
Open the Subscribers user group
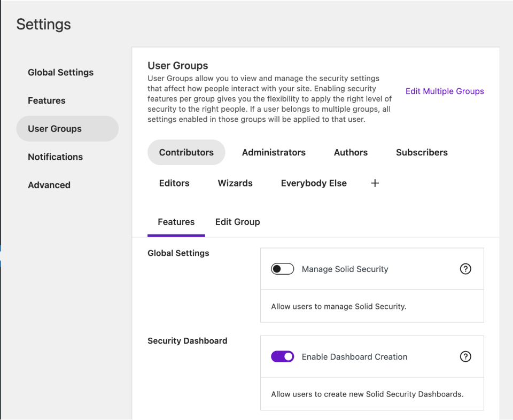422,152
